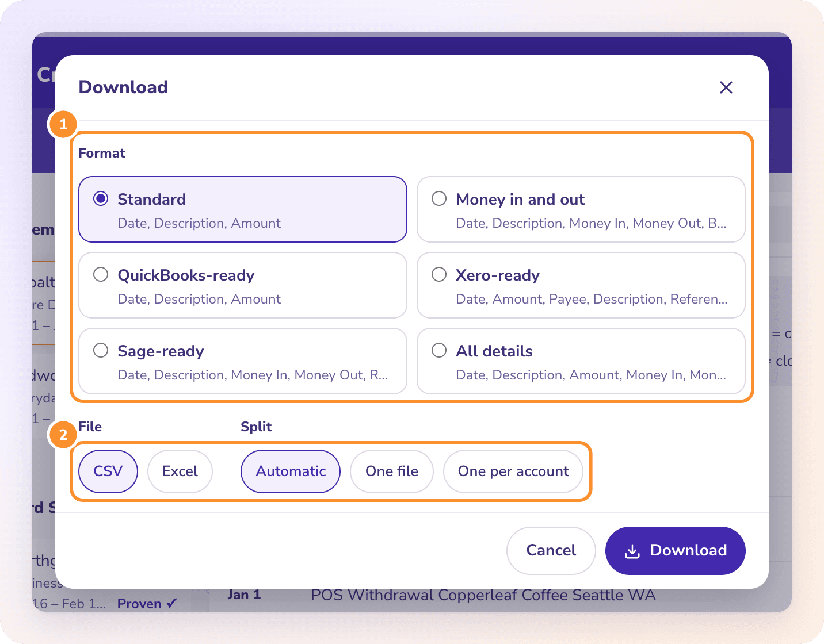The image size is (824, 644).
Task: Set split mode to Automatic
Action: tap(291, 471)
